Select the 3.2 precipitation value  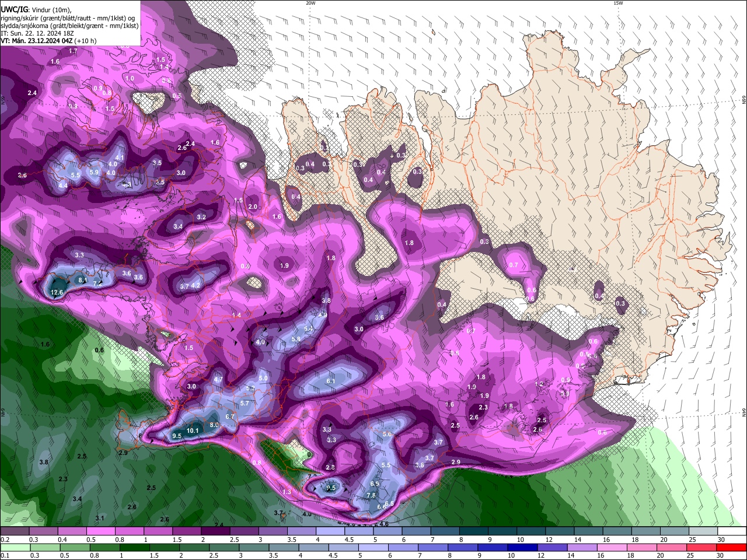click(201, 217)
